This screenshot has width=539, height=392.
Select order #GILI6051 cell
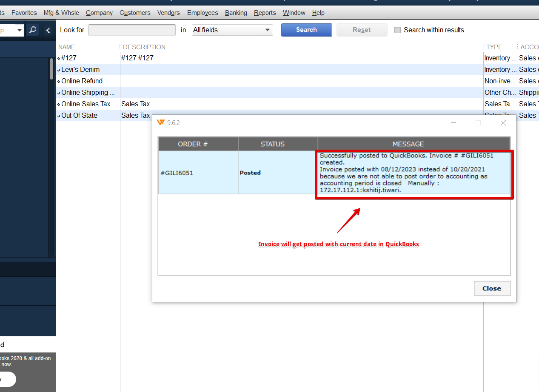point(198,173)
